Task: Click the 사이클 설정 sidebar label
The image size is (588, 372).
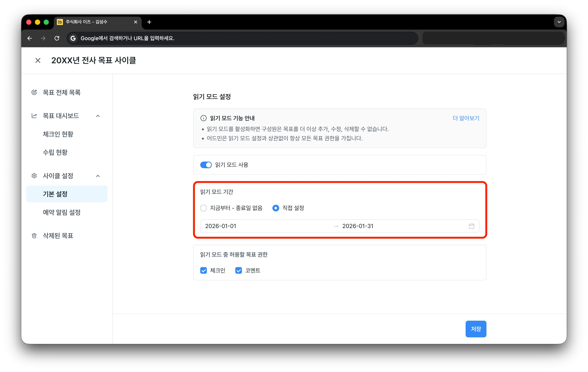Action: [58, 176]
